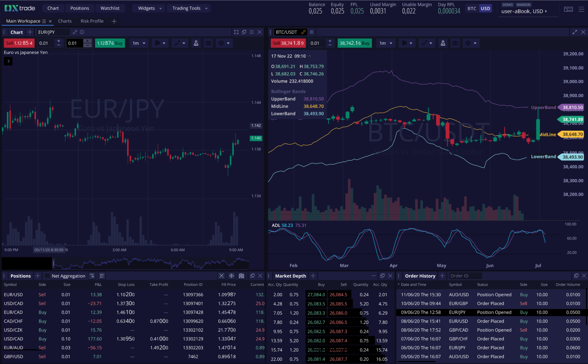Viewport: 588px width, 364px height.
Task: Switch display currency to USD
Action: click(x=485, y=9)
